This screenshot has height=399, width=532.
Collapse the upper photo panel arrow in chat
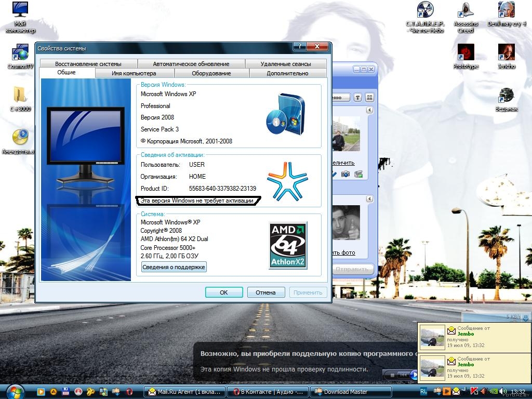coord(369,110)
